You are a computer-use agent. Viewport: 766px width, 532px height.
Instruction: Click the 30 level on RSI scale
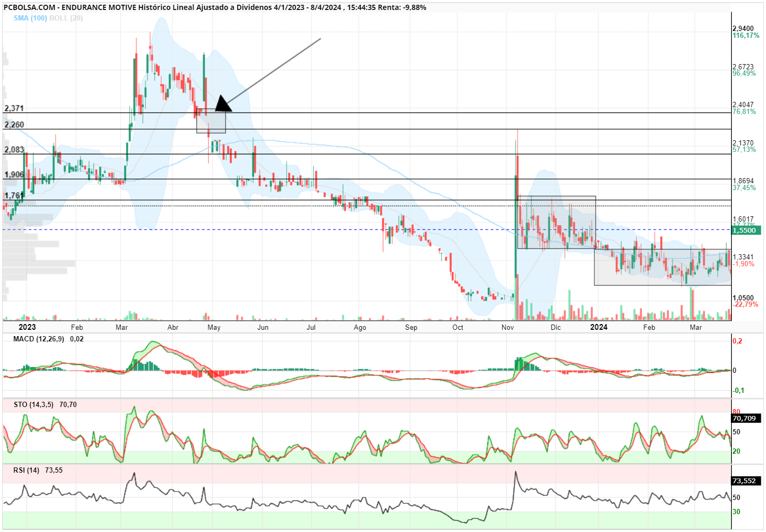pyautogui.click(x=737, y=512)
